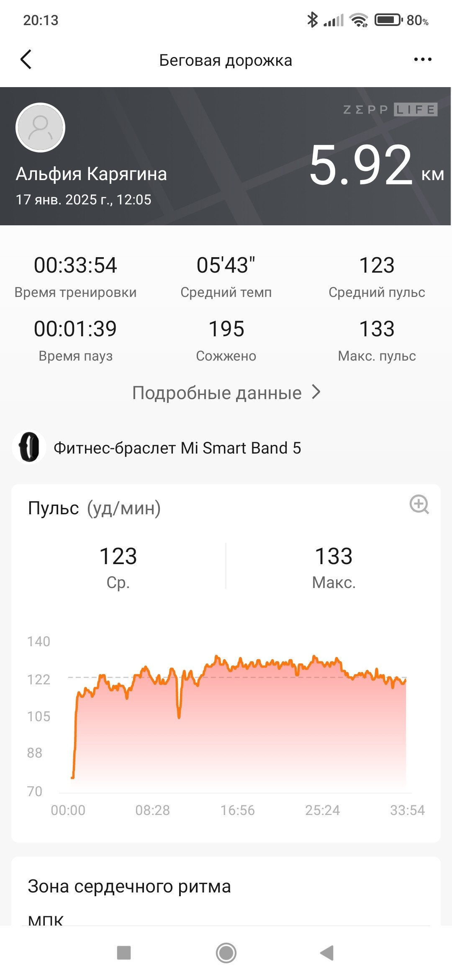Select the Средний темп 05'43" stat
The width and height of the screenshot is (452, 980).
[x=226, y=277]
